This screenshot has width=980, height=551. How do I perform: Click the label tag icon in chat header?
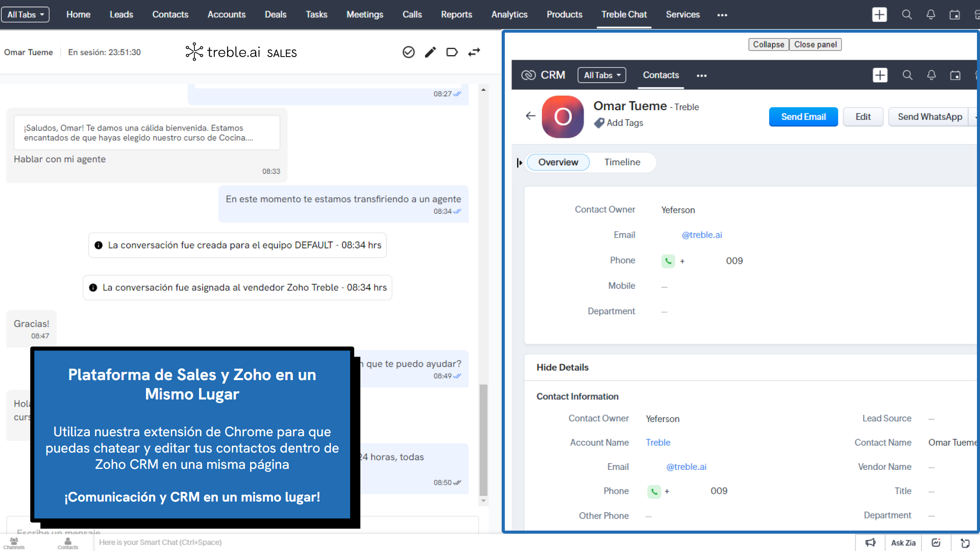[452, 52]
